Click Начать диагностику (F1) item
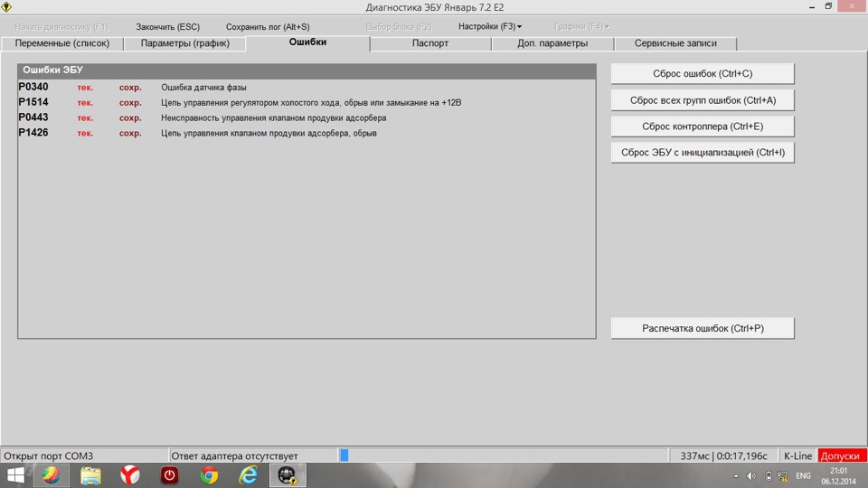Image resolution: width=868 pixels, height=488 pixels. (x=61, y=26)
